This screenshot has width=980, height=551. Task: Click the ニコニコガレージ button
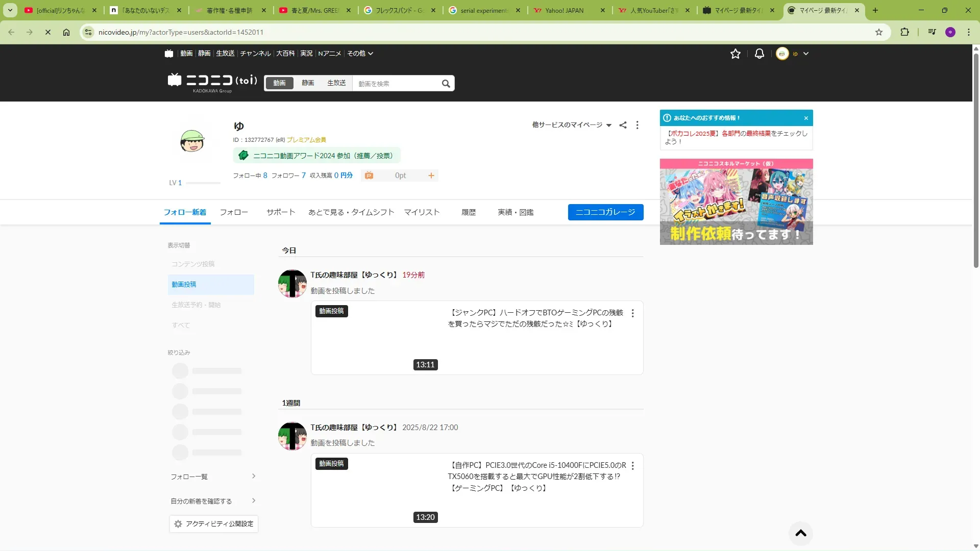[x=605, y=212]
